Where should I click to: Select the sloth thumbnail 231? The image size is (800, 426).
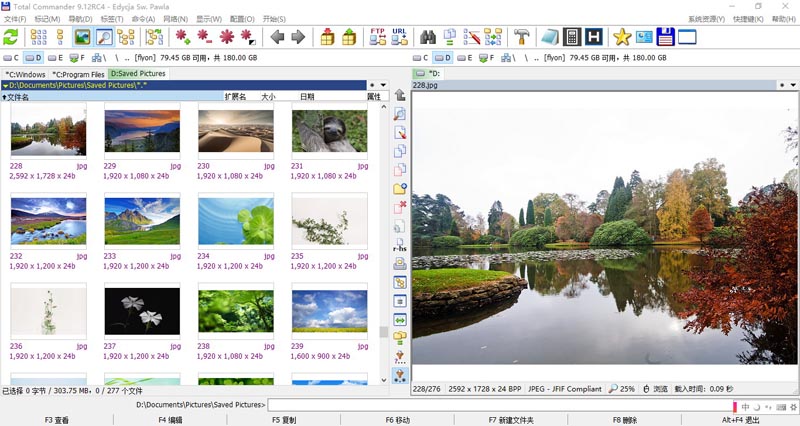coord(329,131)
